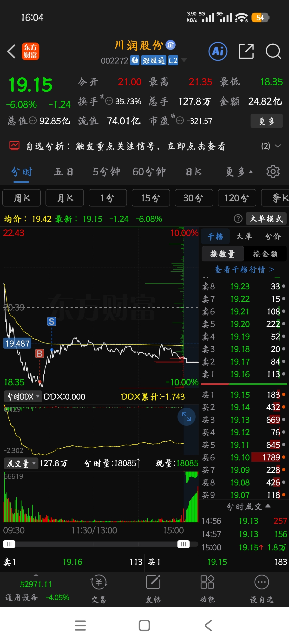Toggle 大单模式 mode
The height and width of the screenshot is (644, 289).
tap(266, 219)
